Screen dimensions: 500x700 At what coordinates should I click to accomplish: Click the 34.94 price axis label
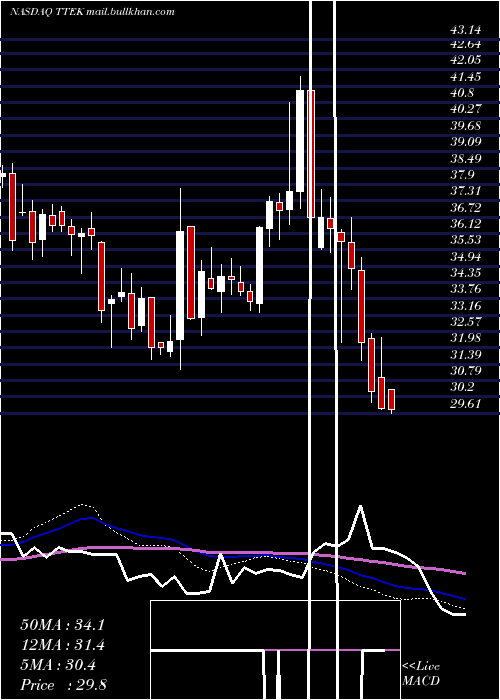(466, 256)
